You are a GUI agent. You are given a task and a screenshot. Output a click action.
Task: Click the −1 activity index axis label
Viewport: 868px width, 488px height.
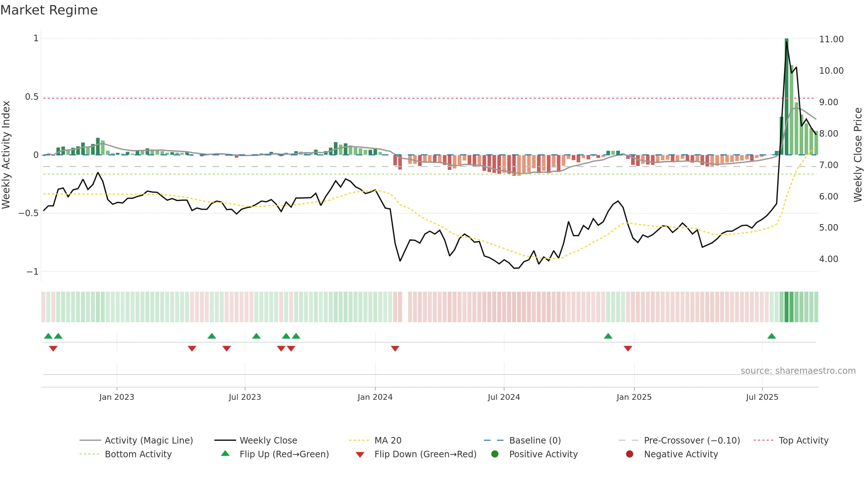[33, 271]
